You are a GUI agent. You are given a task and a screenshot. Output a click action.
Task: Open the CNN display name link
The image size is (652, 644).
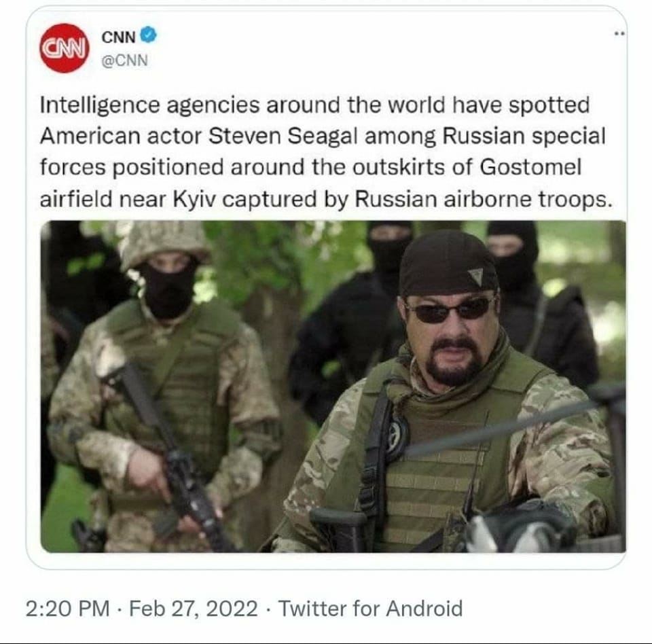(118, 37)
